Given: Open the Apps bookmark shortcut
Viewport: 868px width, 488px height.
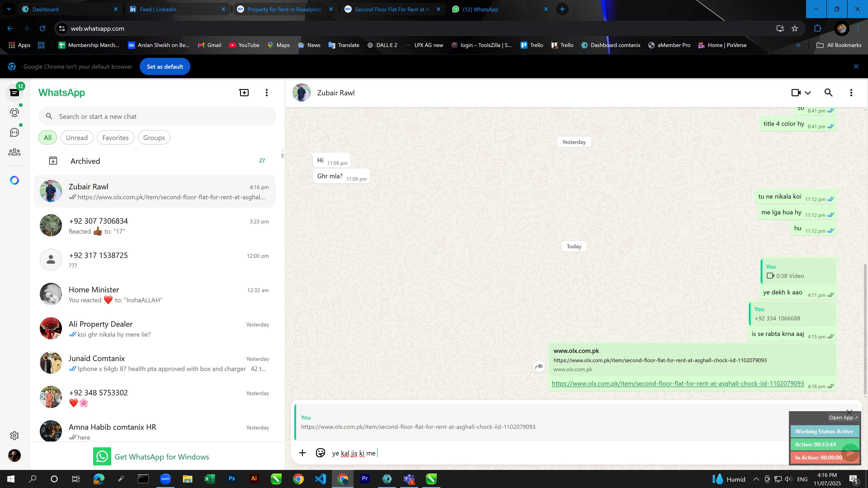Looking at the screenshot, I should pos(19,45).
